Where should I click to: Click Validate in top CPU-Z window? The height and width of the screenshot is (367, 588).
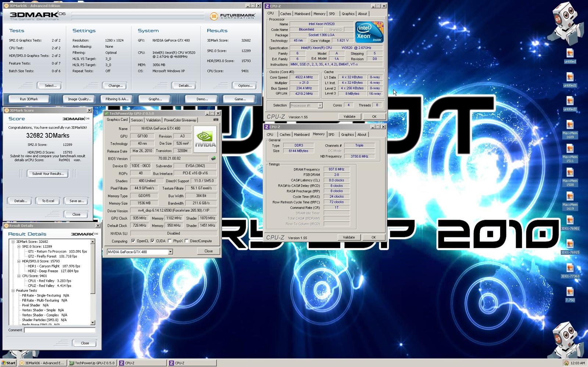coord(349,116)
